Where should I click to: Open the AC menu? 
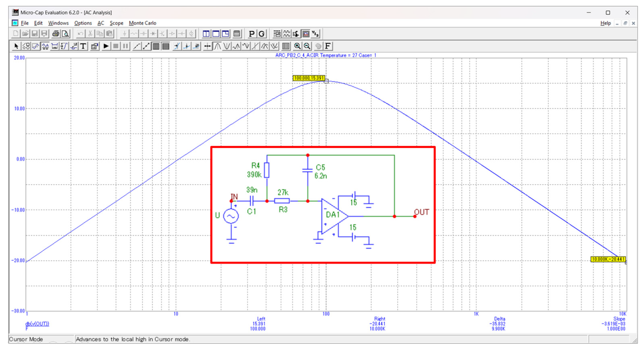click(x=101, y=23)
